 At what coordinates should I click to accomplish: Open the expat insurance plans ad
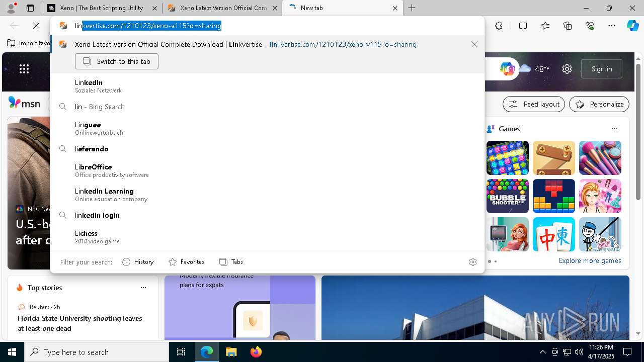click(240, 307)
